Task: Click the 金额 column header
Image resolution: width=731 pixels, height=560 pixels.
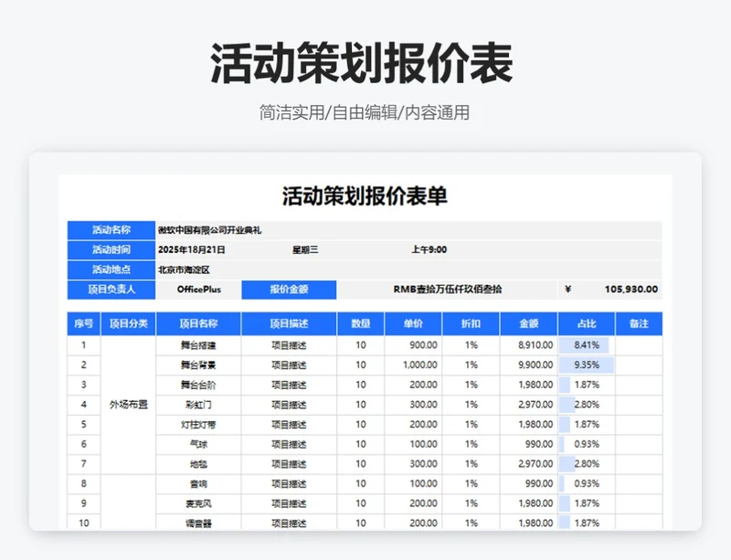Action: (529, 323)
